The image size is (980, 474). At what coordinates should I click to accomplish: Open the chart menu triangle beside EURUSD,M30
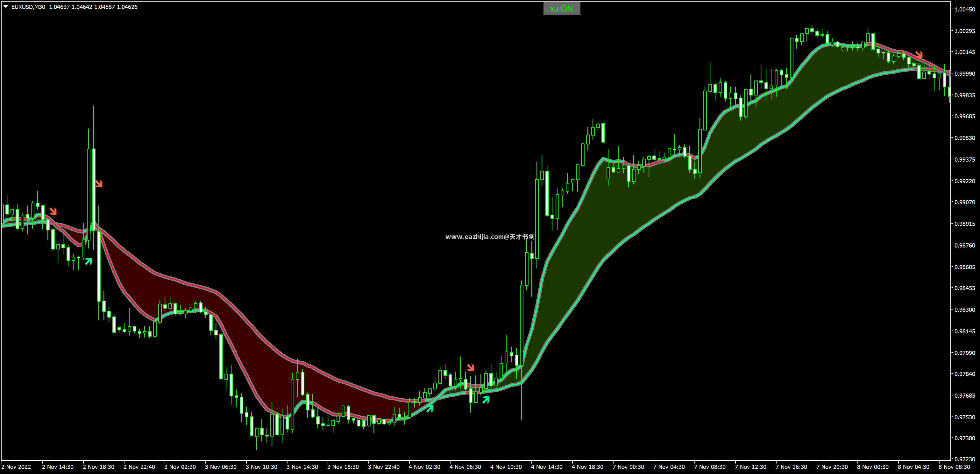click(6, 6)
